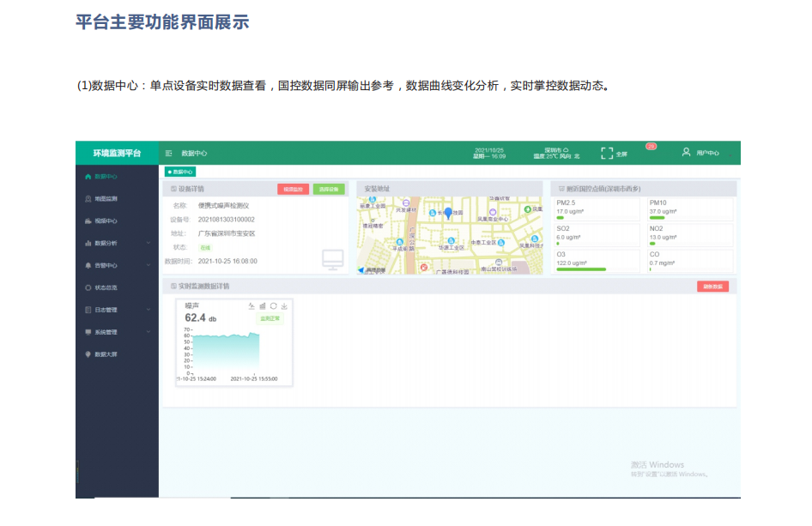Click the 安装地址 map view
The width and height of the screenshot is (812, 526).
pyautogui.click(x=450, y=235)
